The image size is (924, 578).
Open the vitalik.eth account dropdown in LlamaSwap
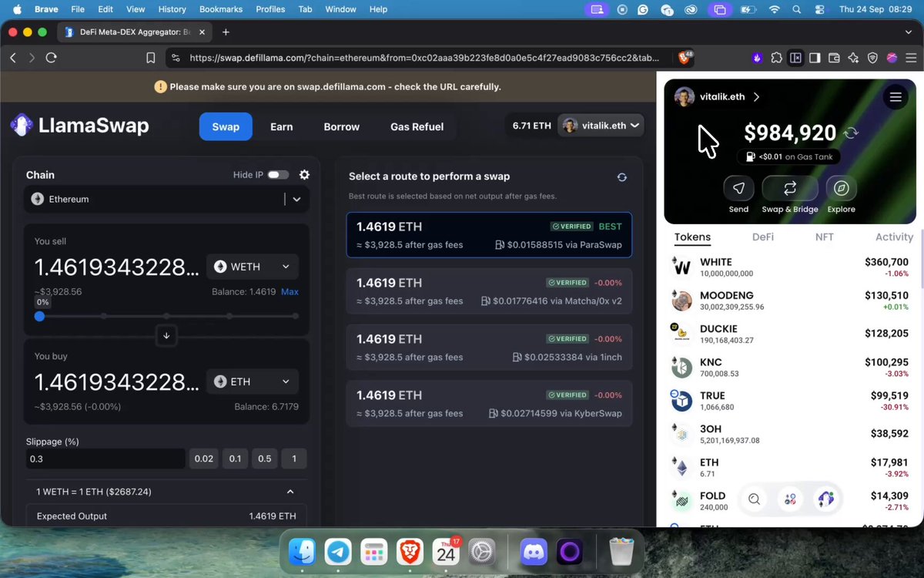[x=601, y=126]
